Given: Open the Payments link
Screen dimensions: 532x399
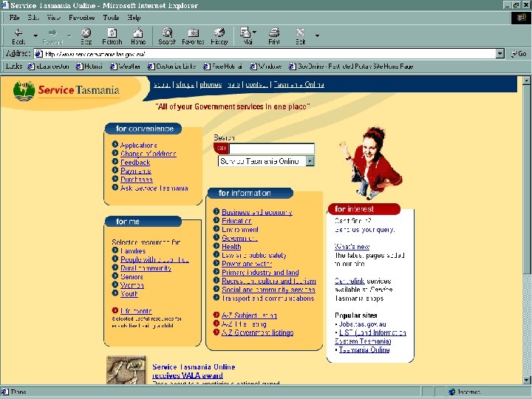Looking at the screenshot, I should [x=136, y=171].
